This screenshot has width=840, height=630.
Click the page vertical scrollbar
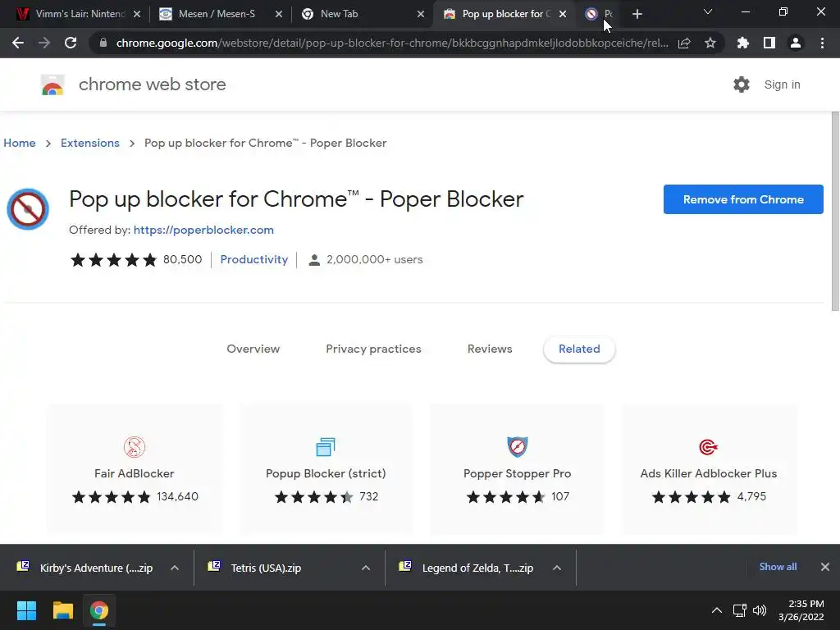[834, 211]
